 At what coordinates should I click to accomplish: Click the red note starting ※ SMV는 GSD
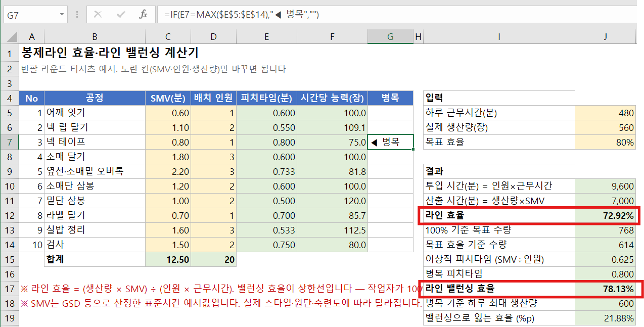click(x=221, y=303)
